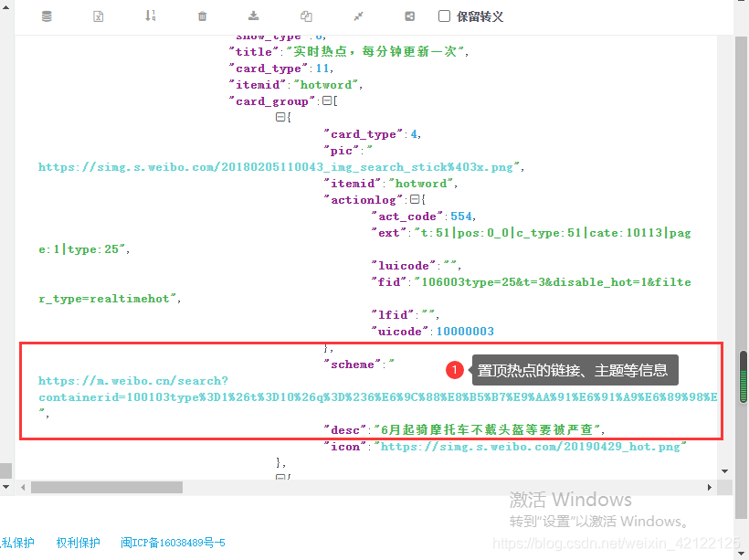Click the "luicode" key
The height and width of the screenshot is (560, 749).
404,266
